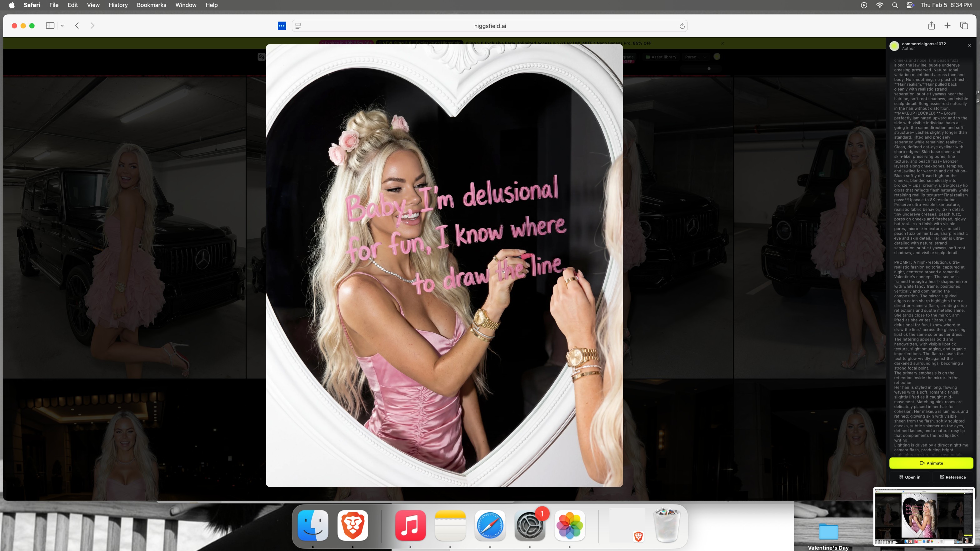Image resolution: width=980 pixels, height=551 pixels.
Task: Reload the page in Safari
Action: tap(682, 26)
